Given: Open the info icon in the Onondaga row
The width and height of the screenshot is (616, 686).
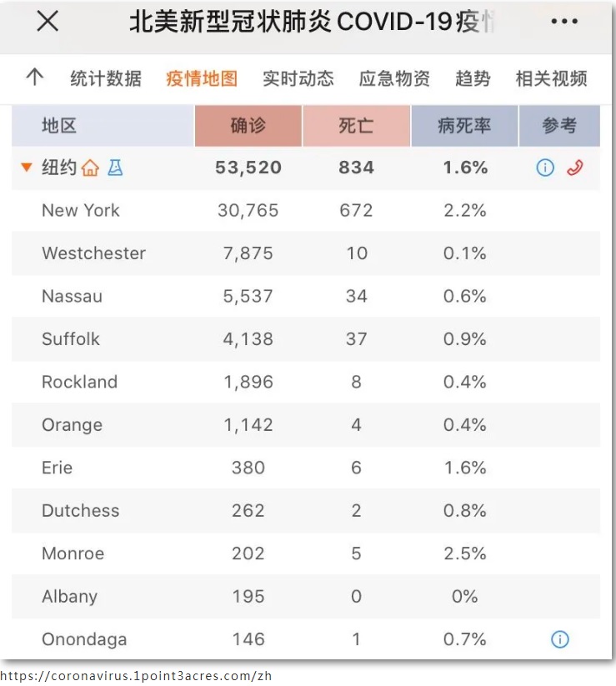Looking at the screenshot, I should click(560, 639).
